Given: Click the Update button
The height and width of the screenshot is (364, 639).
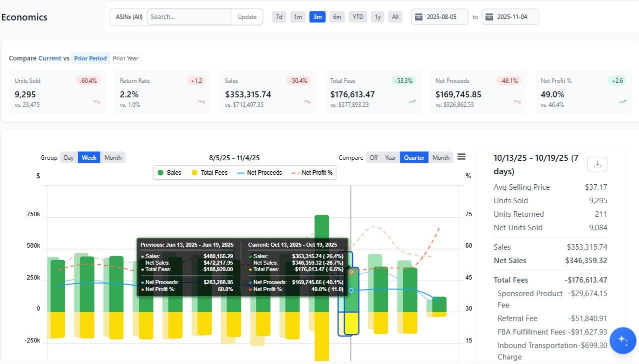Looking at the screenshot, I should coord(247,16).
